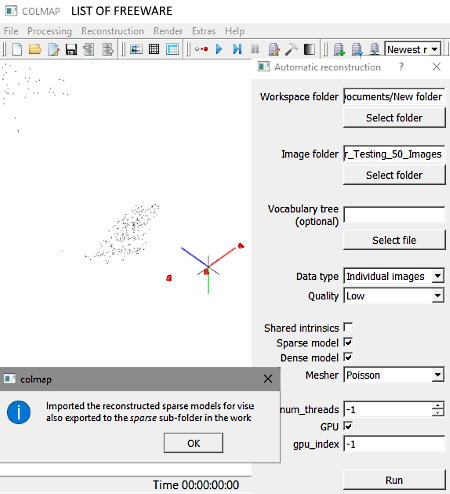This screenshot has width=450, height=494.
Task: Save project with the floppy disk icon
Action: tap(71, 50)
